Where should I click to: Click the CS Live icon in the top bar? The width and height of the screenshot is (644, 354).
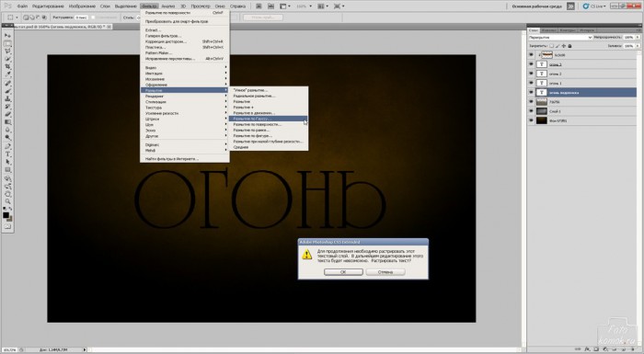click(586, 6)
